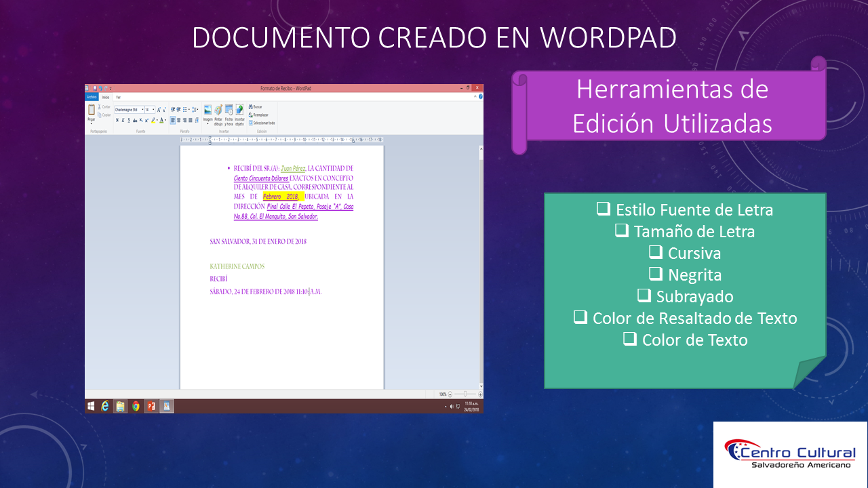Align text to the left
The width and height of the screenshot is (868, 488).
point(173,120)
